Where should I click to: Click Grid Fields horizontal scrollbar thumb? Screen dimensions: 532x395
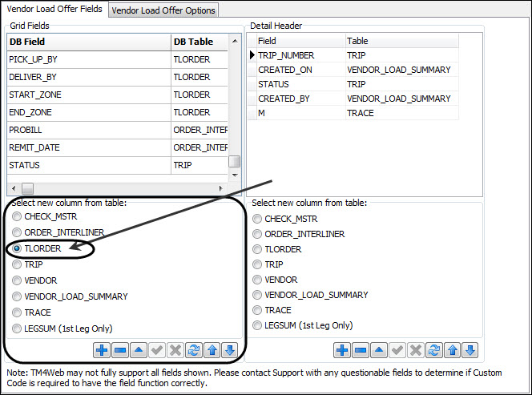[x=27, y=188]
